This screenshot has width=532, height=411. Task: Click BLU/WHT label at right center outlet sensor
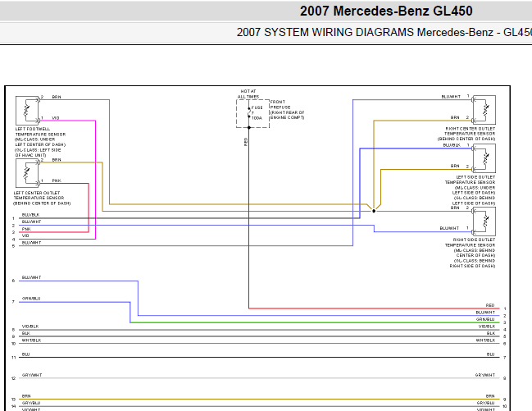coord(451,97)
